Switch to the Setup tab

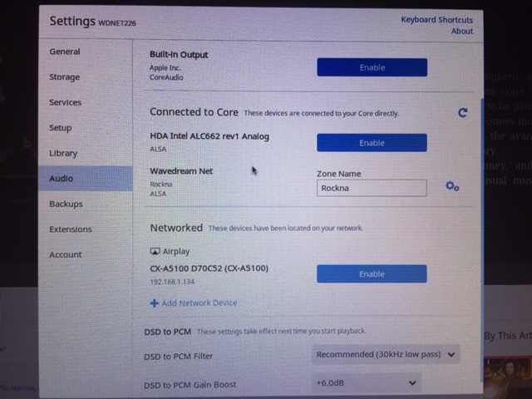pyautogui.click(x=61, y=128)
